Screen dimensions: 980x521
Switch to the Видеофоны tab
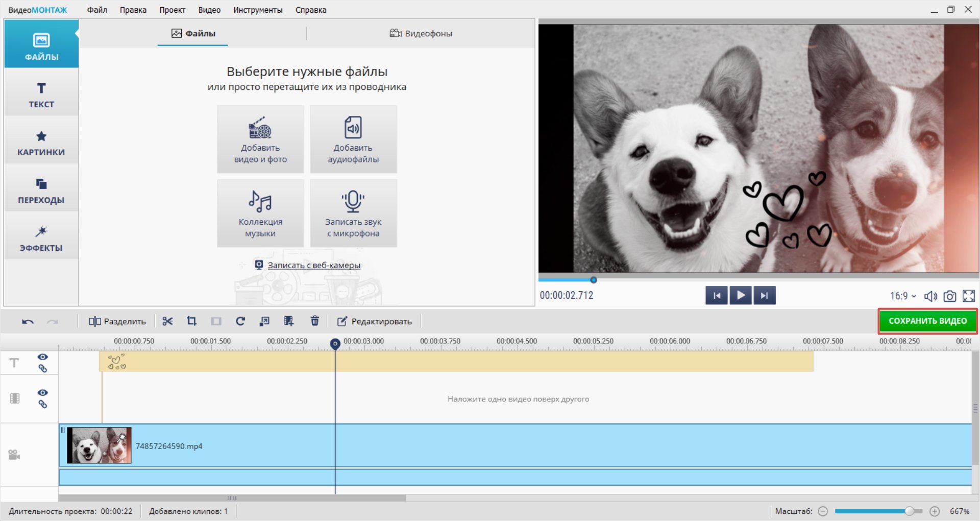pyautogui.click(x=421, y=34)
